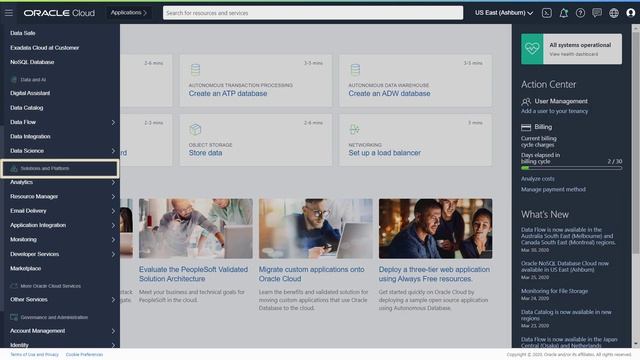Expand the Analytics submenu
This screenshot has height=360, width=640.
[113, 182]
